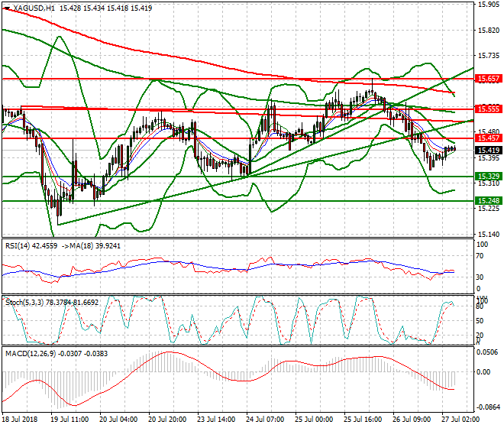Click the 25 Jul 16:00 time label
The width and height of the screenshot is (504, 428).
point(363,420)
